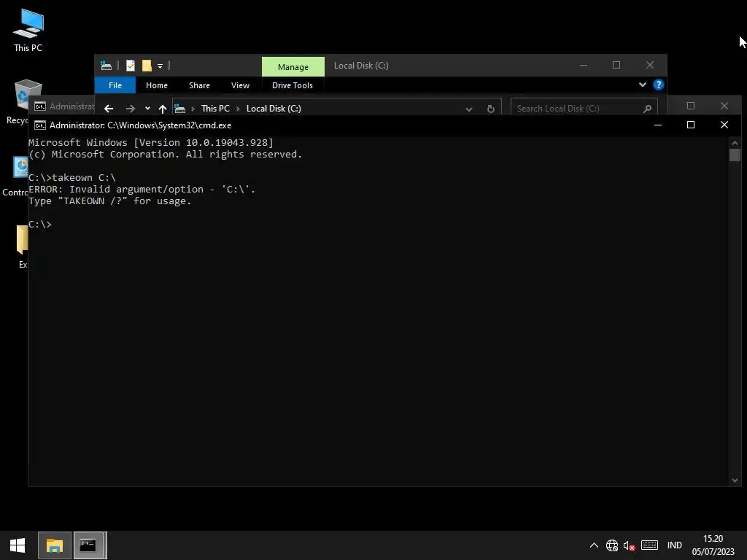Close the background Administrator cmd window

pyautogui.click(x=724, y=106)
